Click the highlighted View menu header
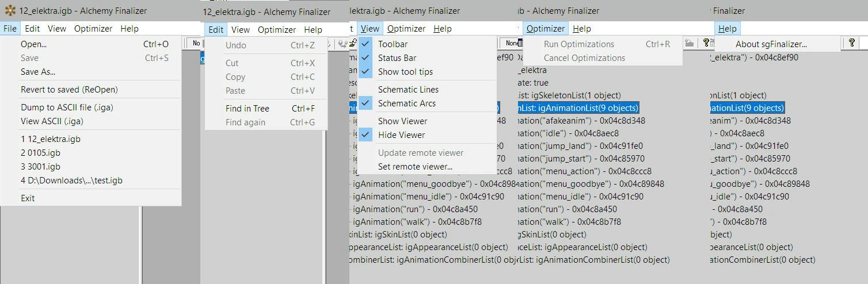Screen dimensions: 868x284 point(370,28)
